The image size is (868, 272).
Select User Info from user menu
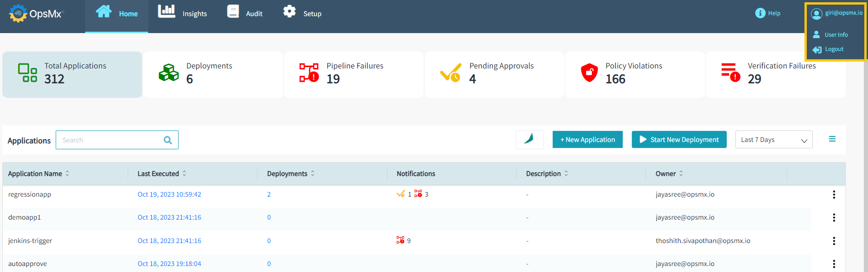coord(835,35)
